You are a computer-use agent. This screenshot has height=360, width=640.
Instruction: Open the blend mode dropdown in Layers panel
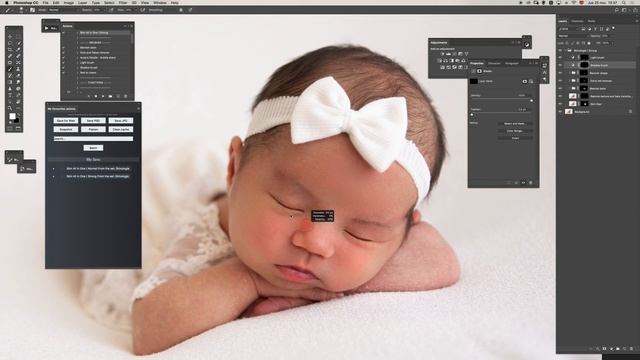pos(573,36)
